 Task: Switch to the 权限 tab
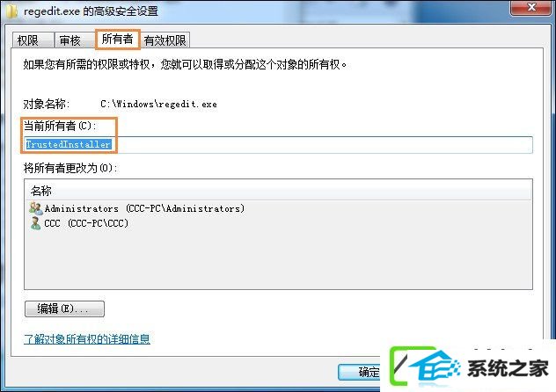pos(33,40)
